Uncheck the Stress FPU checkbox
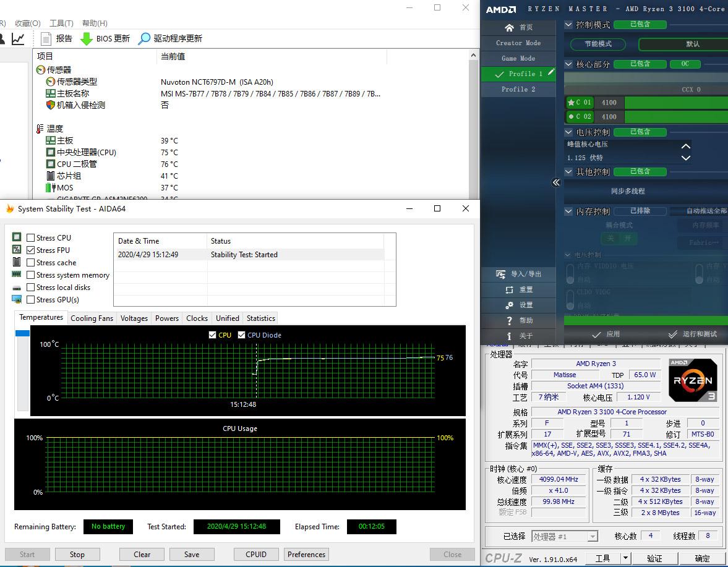The width and height of the screenshot is (728, 567). tap(31, 250)
